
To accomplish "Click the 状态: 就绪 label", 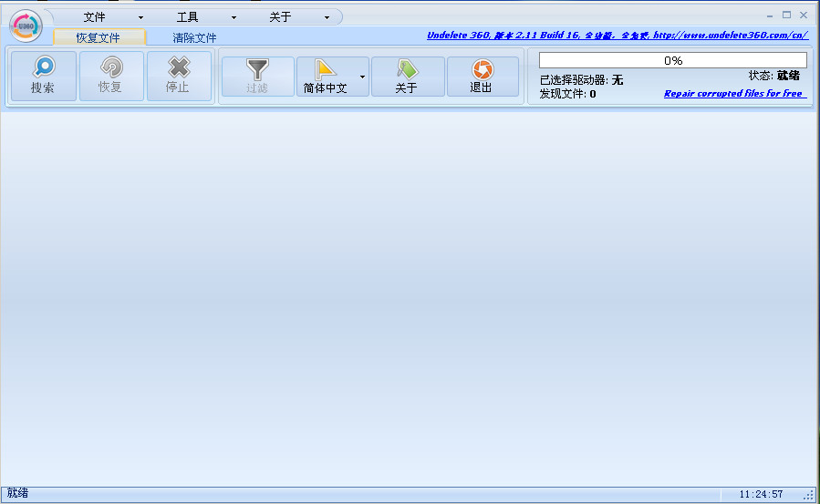I will tap(774, 76).
